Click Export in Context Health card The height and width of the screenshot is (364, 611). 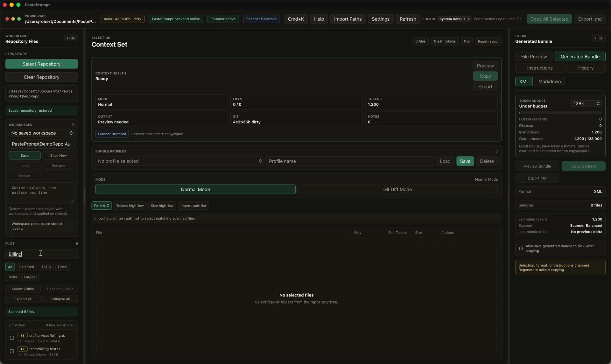(x=485, y=87)
